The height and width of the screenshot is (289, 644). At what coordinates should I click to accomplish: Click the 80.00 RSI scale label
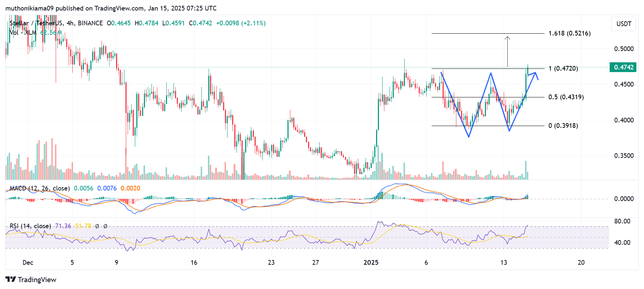tap(622, 221)
